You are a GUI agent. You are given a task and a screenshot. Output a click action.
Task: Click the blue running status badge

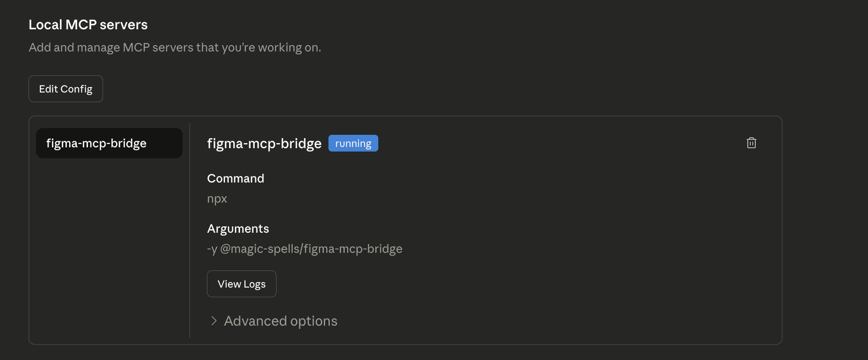click(x=353, y=143)
